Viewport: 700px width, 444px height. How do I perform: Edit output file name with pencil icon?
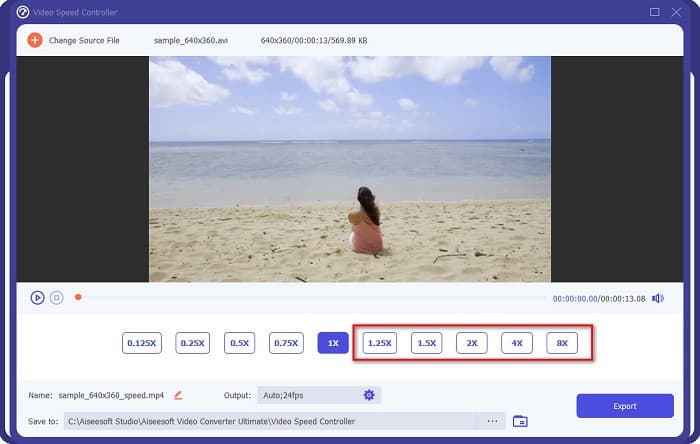tap(178, 395)
